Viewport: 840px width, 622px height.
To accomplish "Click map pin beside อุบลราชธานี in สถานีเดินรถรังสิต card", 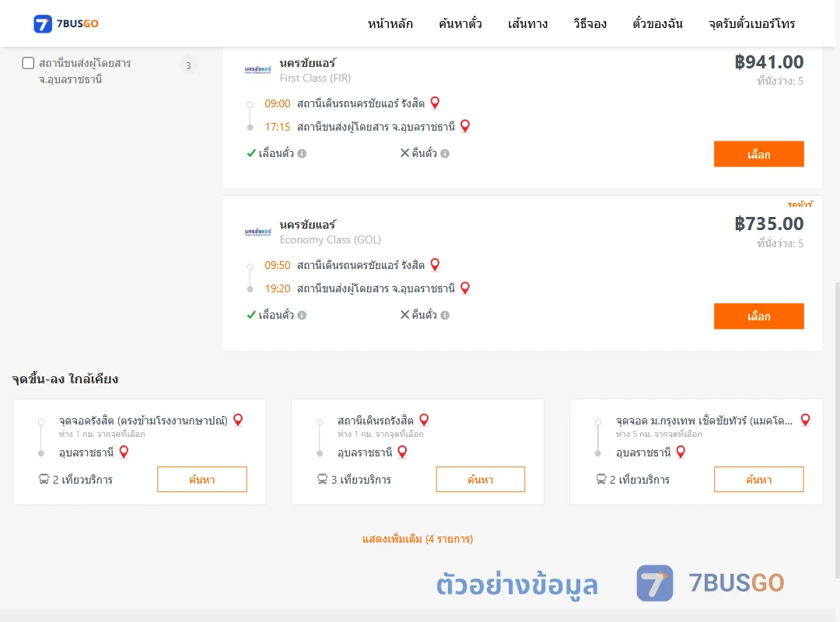I will point(402,453).
